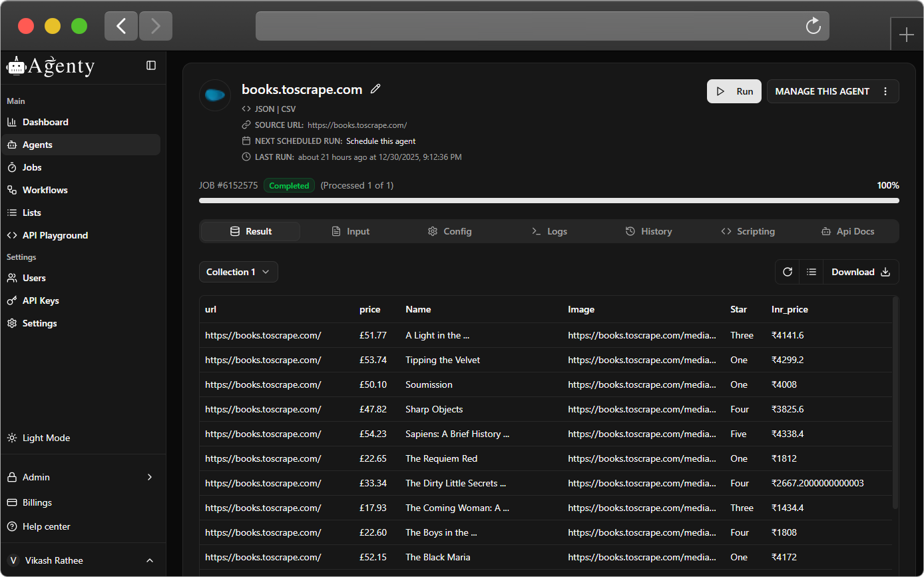Switch to the Logs tab
924x577 pixels.
click(x=549, y=231)
